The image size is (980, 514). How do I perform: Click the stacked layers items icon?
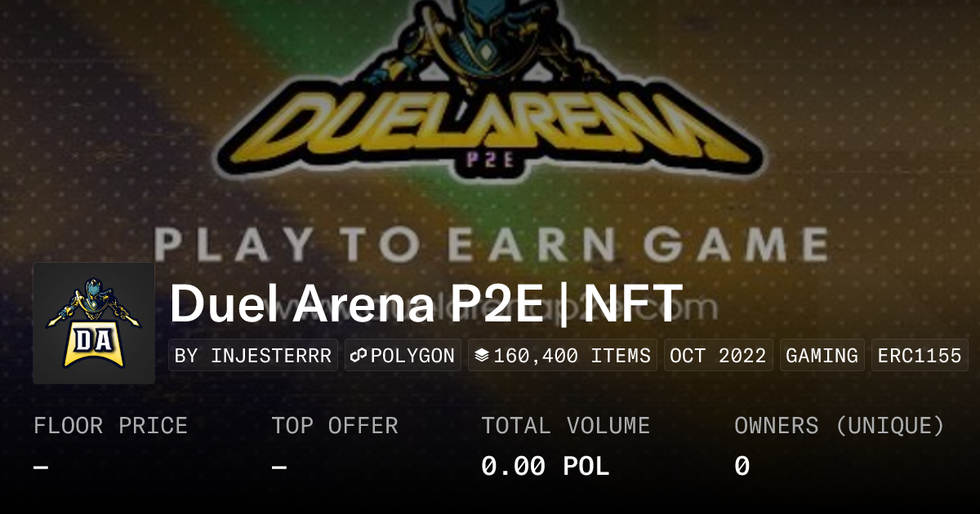click(481, 356)
